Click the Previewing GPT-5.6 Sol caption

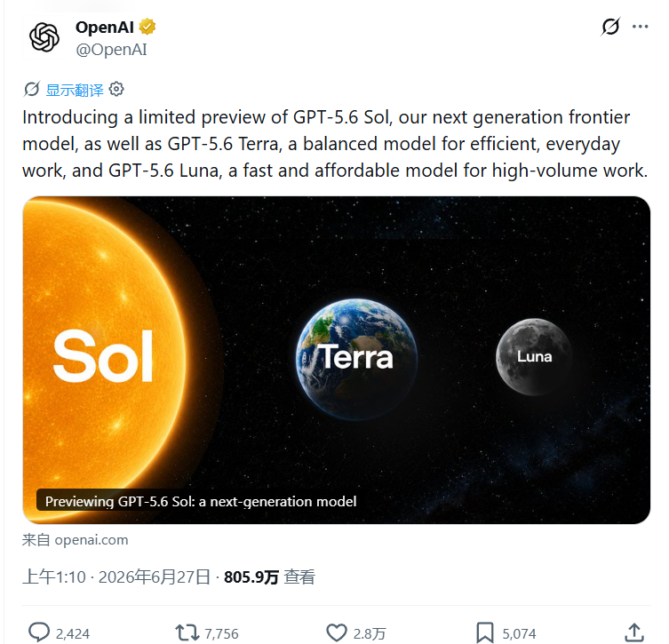click(201, 501)
